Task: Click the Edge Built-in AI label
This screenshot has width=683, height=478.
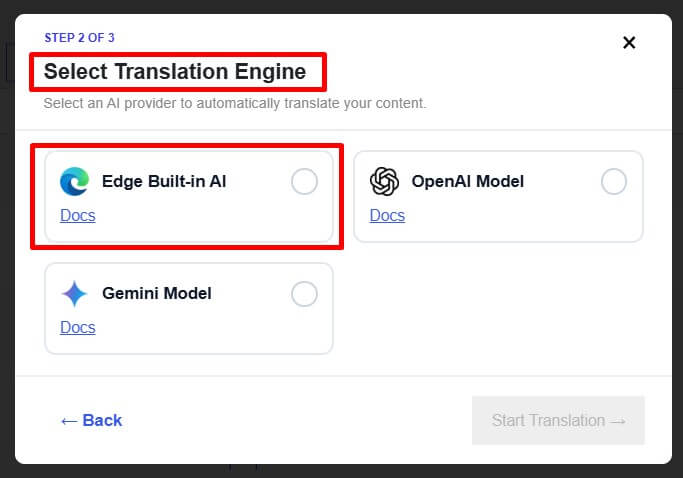Action: 164,181
